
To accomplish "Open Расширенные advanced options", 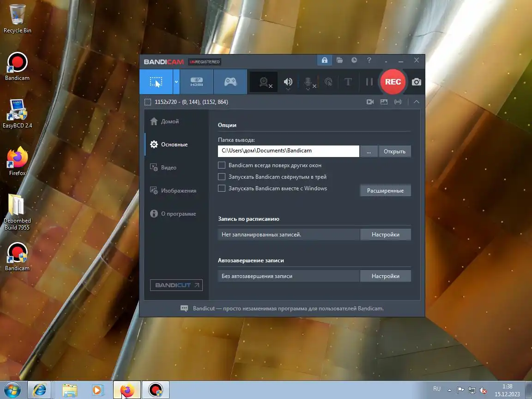I will (x=386, y=191).
